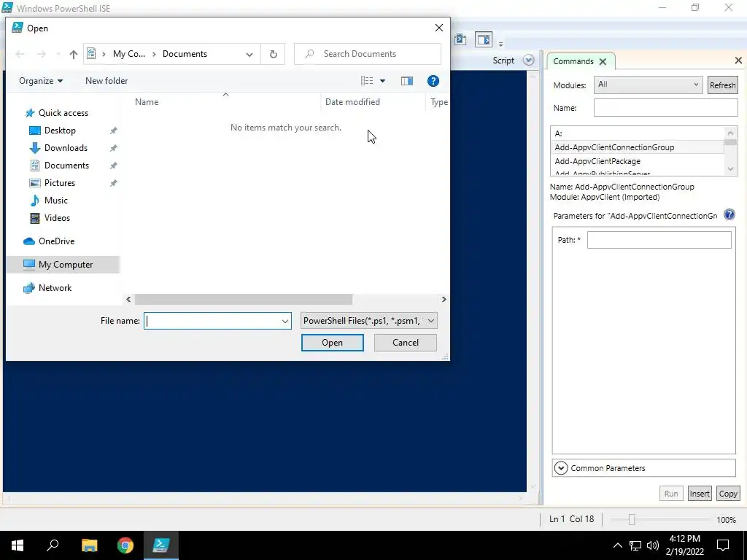Click the Show Command Window toolbar icon

click(x=460, y=39)
